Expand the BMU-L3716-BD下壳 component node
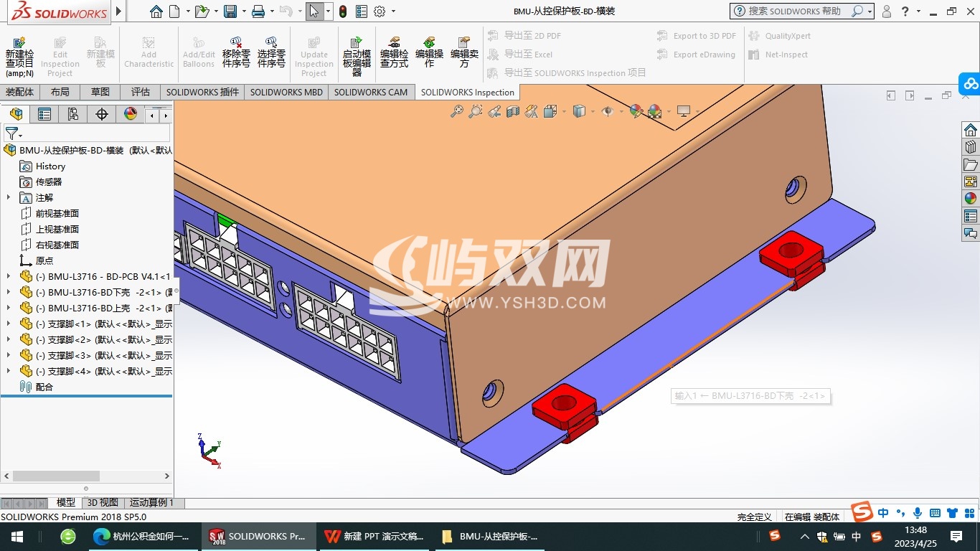 point(9,292)
